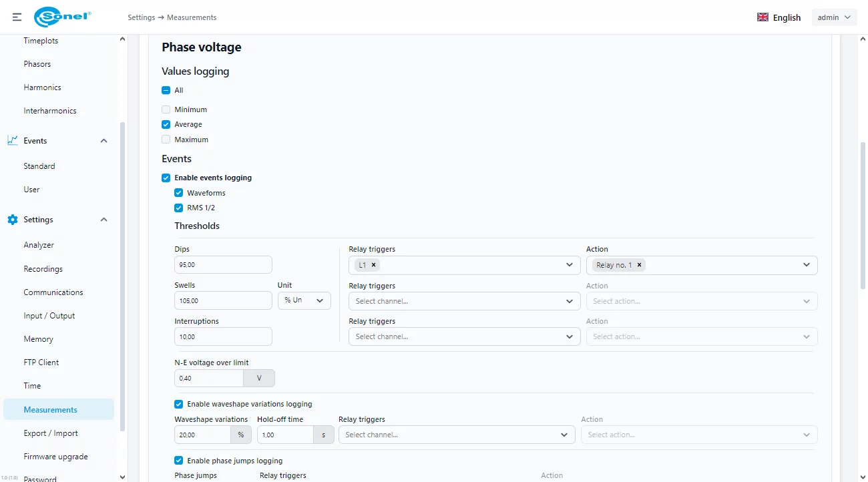Click the hamburger menu icon
This screenshot has width=868, height=482.
17,17
